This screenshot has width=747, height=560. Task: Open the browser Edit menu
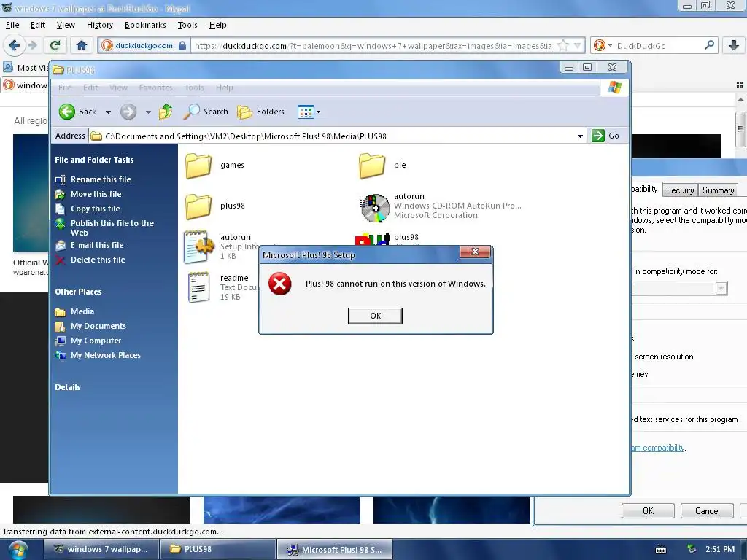(x=38, y=25)
